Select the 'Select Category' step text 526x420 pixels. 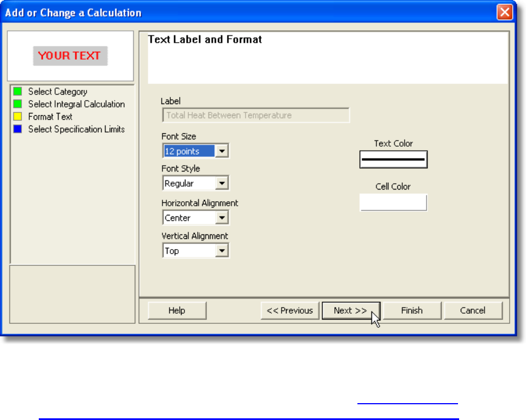tap(58, 92)
